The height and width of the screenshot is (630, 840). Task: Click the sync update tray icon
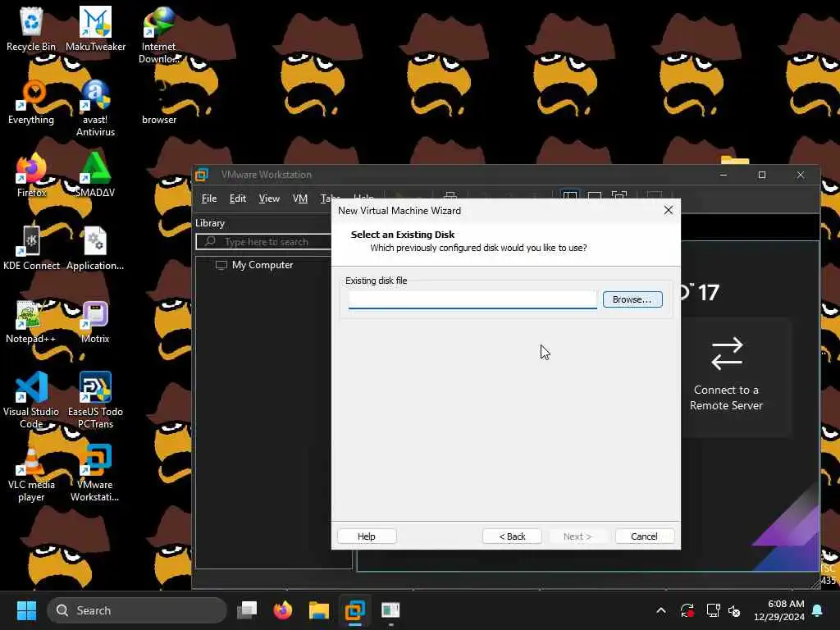[x=687, y=610]
